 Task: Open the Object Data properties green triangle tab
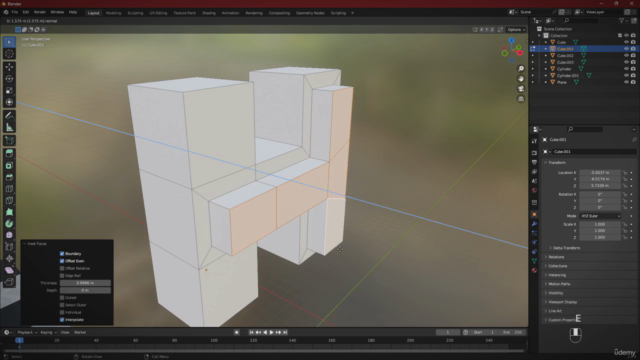point(534,261)
